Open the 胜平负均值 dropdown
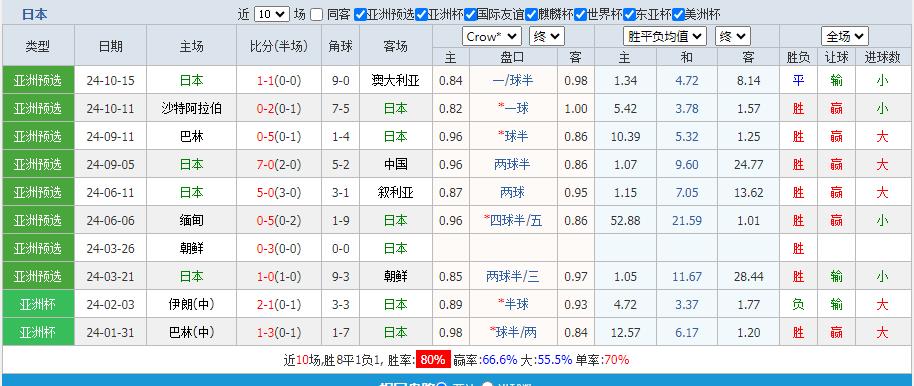Image resolution: width=914 pixels, height=386 pixels. (665, 37)
